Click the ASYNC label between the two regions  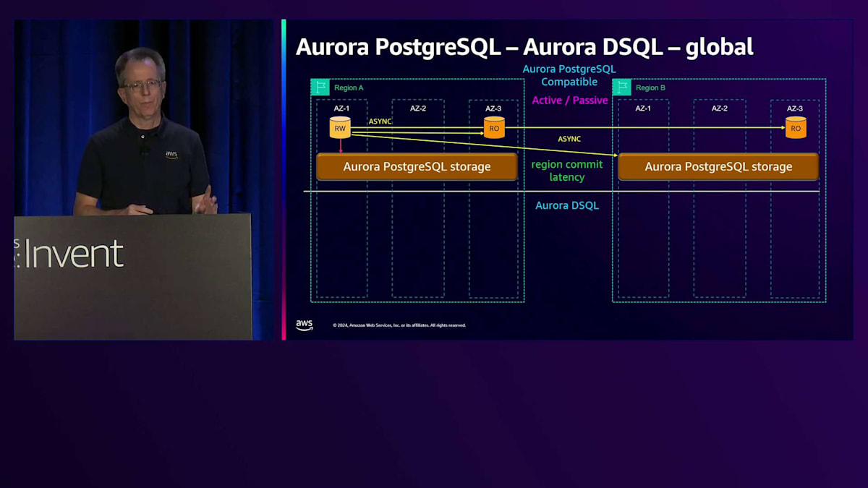coord(569,139)
